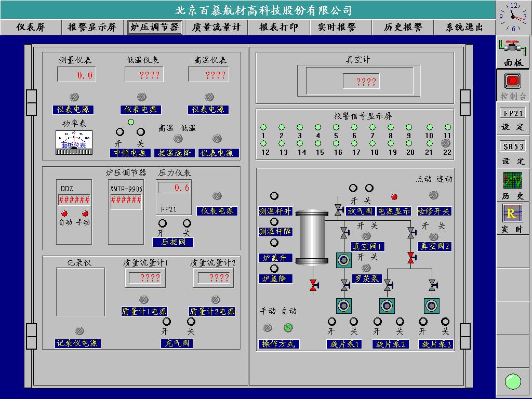Click the 放气阀 valve symbol
Image resolution: width=532 pixels, height=399 pixels.
pyautogui.click(x=338, y=210)
